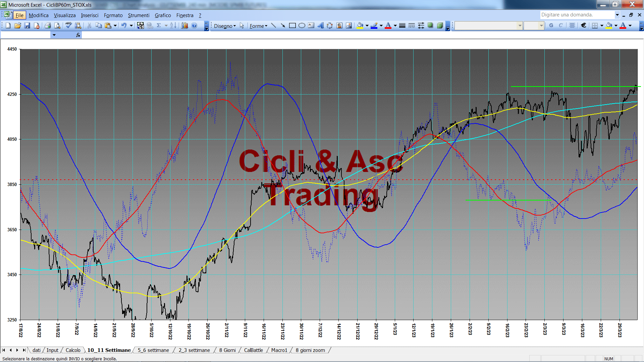Insert a Text Box with its icon
644x362 pixels.
[311, 25]
